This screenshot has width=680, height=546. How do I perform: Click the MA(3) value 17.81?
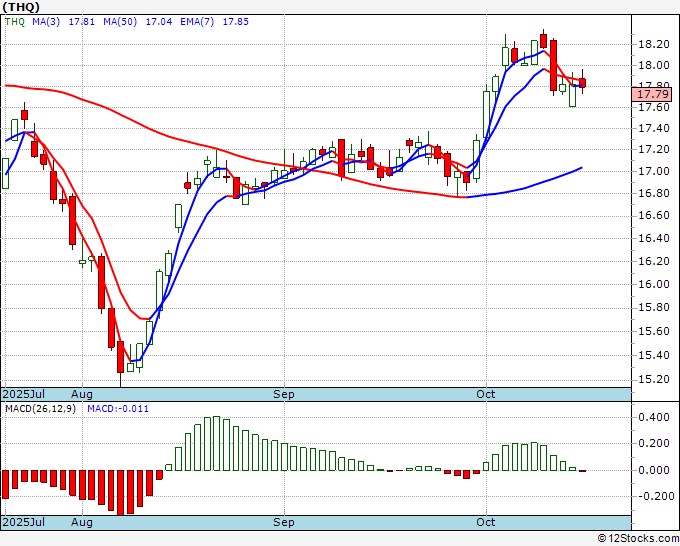[x=82, y=22]
